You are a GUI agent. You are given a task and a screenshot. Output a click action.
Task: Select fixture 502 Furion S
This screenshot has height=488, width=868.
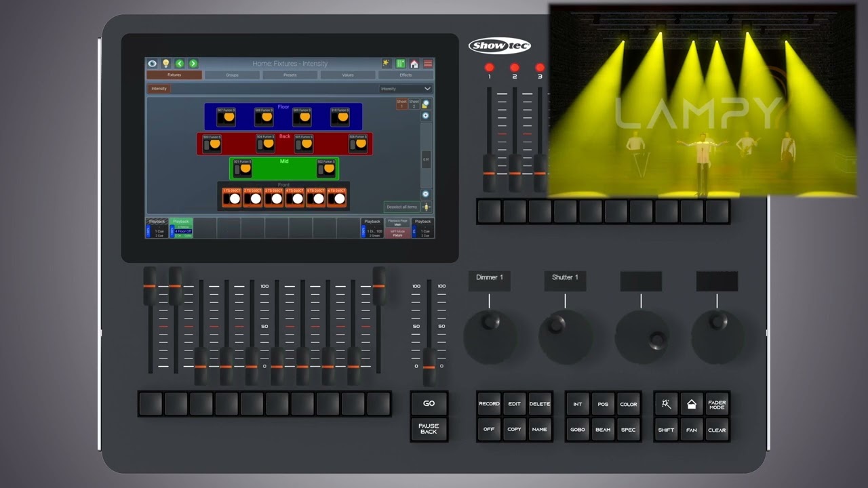click(326, 169)
